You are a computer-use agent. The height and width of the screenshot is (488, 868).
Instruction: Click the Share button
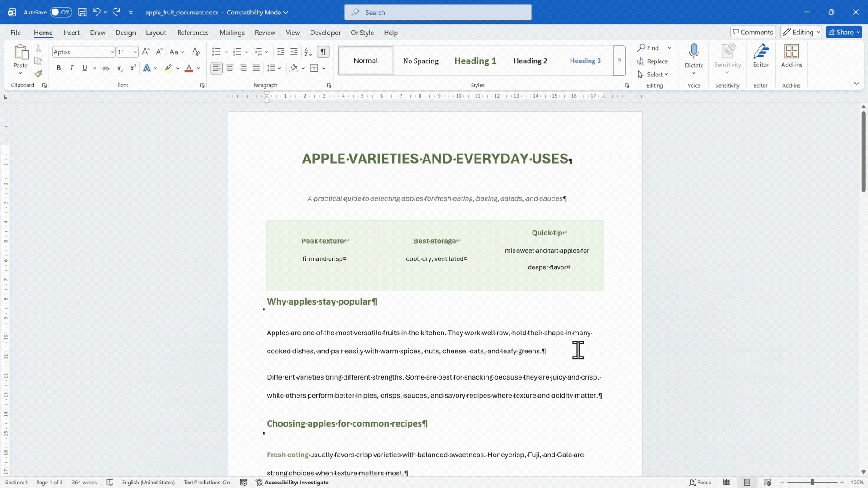844,32
